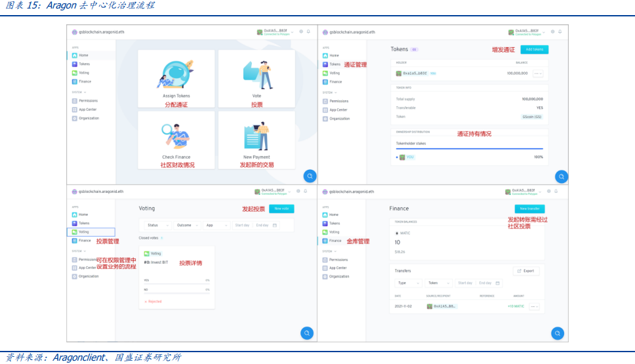The image size is (635, 364).
Task: Open options menu for 2021-11-02 transfer row
Action: click(534, 306)
